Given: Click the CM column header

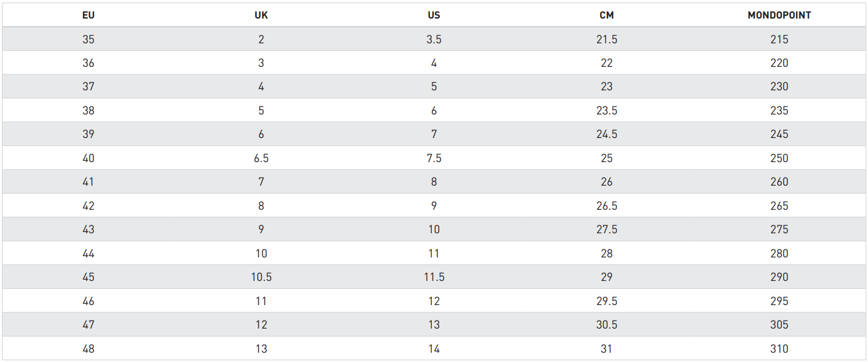Looking at the screenshot, I should point(607,15).
